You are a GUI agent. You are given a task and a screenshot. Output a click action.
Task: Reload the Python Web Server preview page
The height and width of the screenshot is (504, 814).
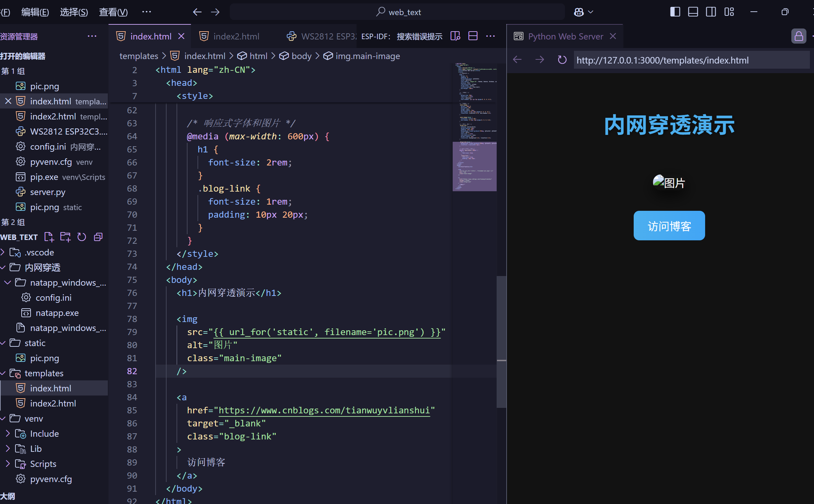pos(562,60)
